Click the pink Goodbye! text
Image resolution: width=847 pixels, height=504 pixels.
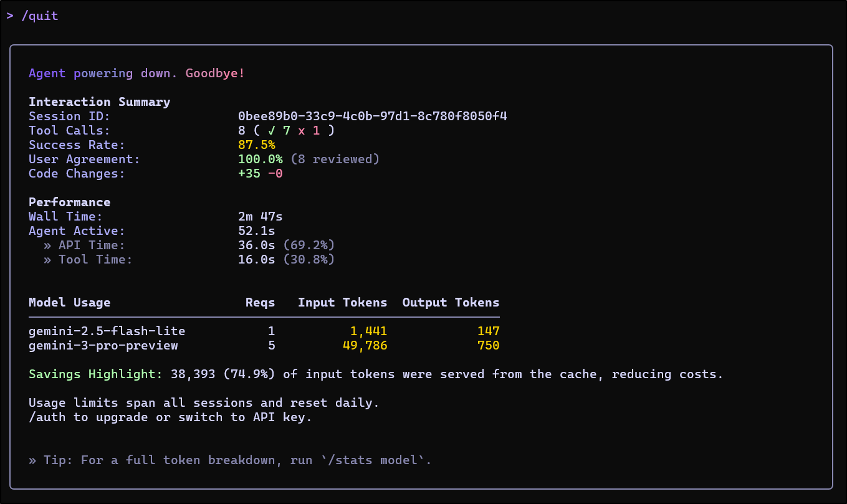215,74
